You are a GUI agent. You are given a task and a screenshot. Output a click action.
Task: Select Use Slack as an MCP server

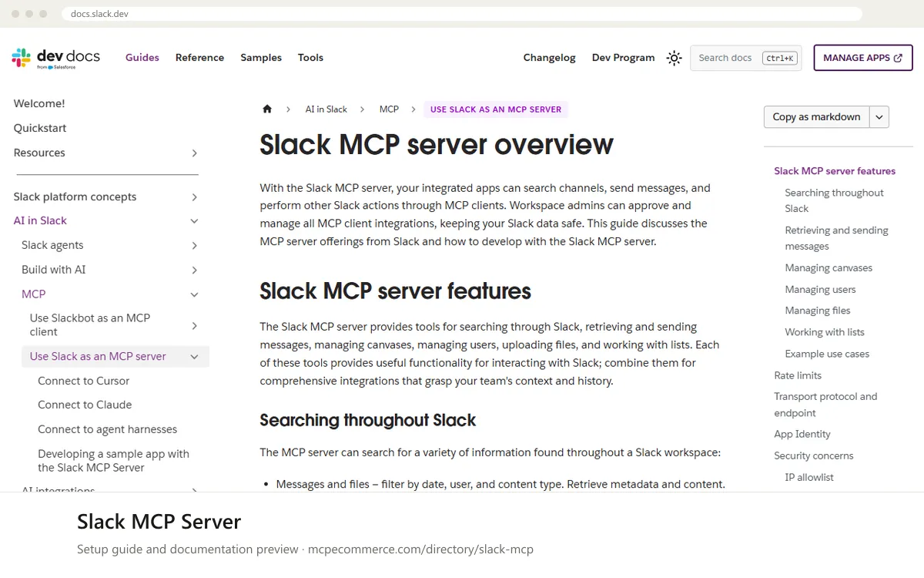pyautogui.click(x=98, y=356)
